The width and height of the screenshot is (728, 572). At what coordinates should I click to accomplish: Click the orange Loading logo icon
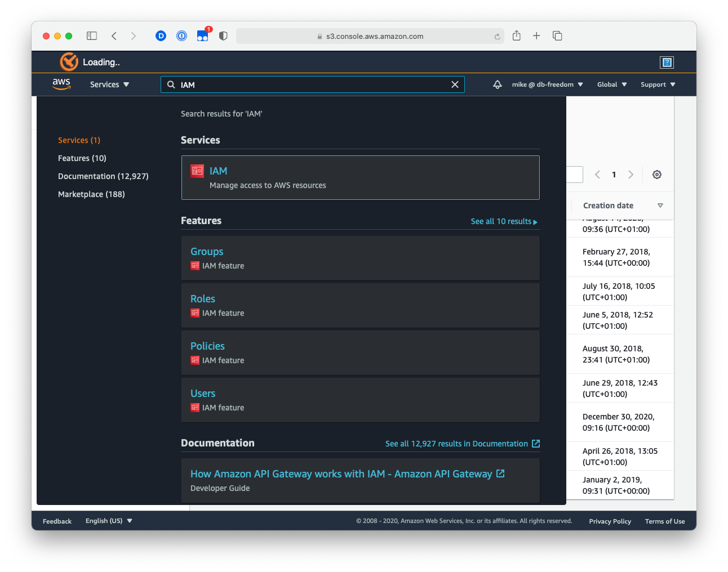(69, 62)
